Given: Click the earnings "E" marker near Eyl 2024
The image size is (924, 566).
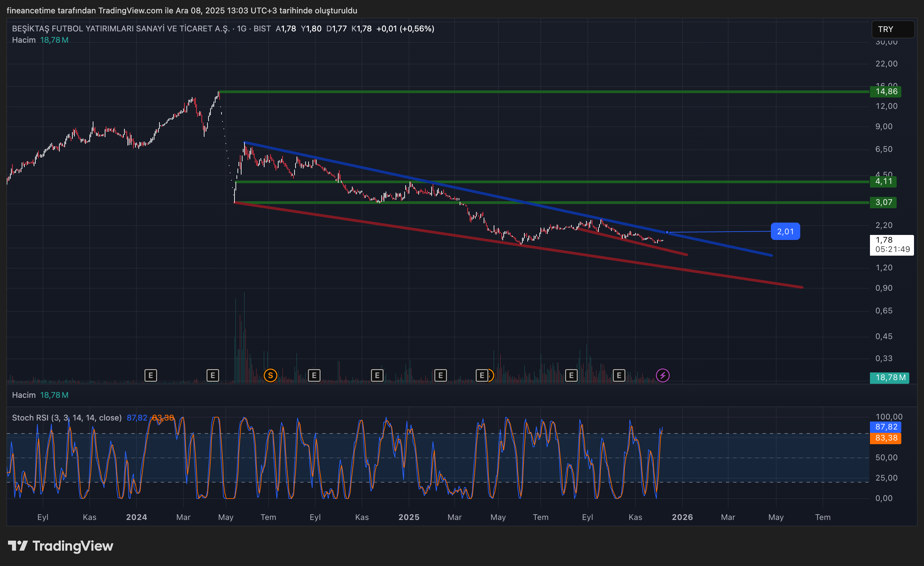Looking at the screenshot, I should (x=314, y=375).
